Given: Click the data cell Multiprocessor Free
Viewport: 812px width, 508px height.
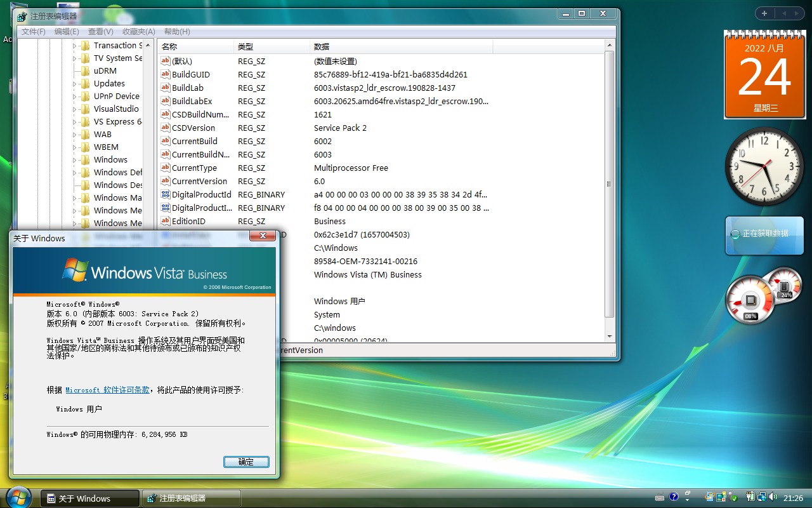Looking at the screenshot, I should tap(351, 168).
